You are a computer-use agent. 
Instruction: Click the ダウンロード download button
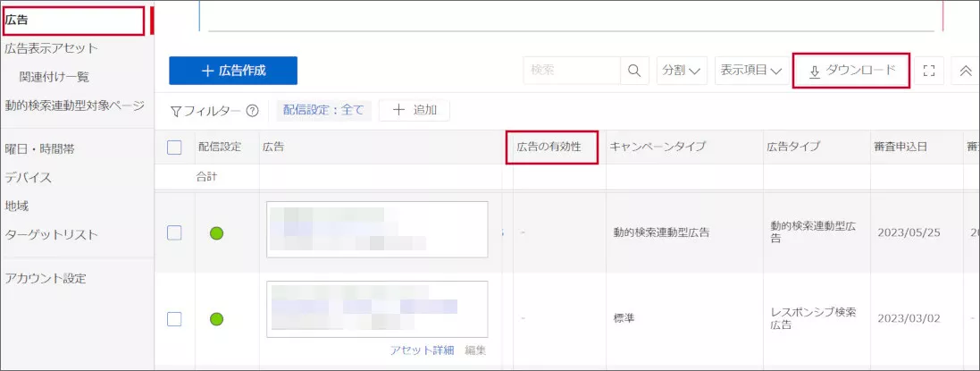(x=851, y=71)
